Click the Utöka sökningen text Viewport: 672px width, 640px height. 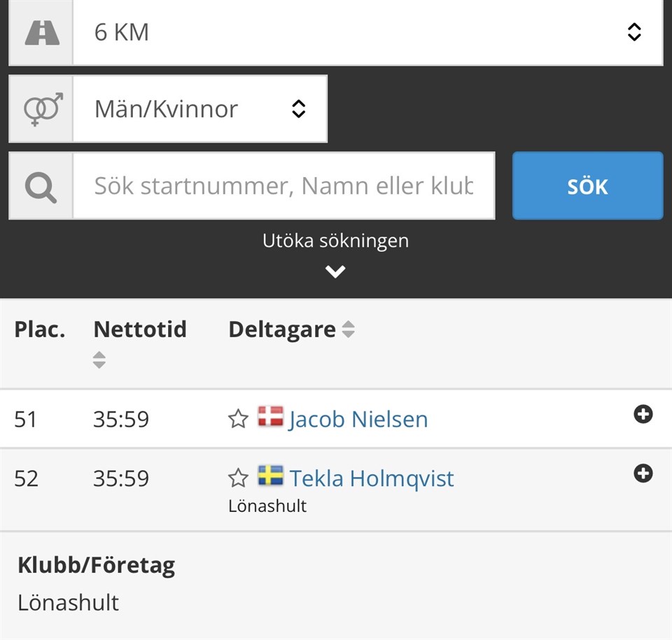click(335, 241)
